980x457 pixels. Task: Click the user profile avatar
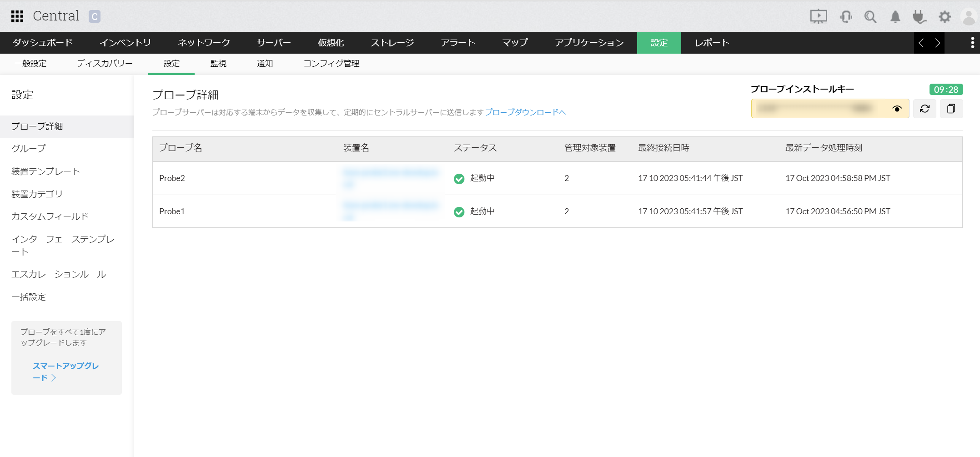coord(969,17)
